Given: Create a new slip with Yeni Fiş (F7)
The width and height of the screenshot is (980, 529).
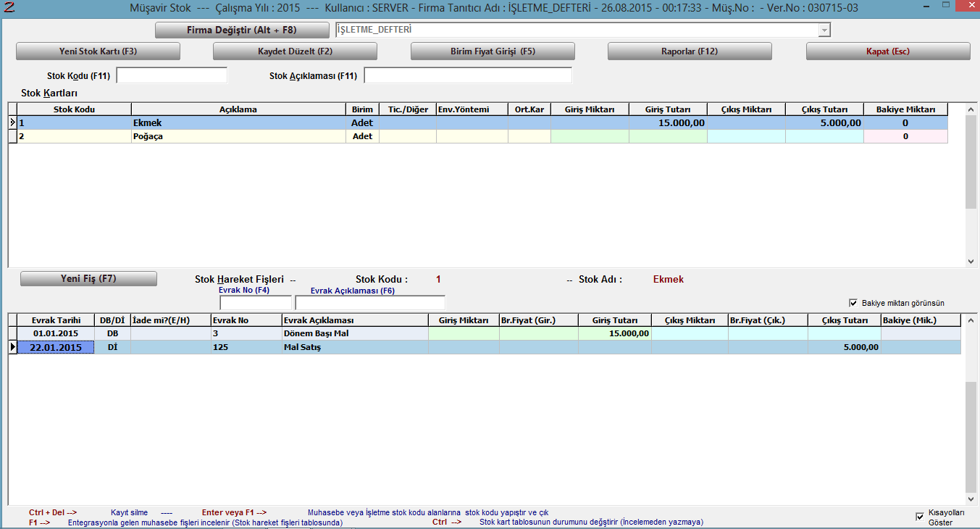Looking at the screenshot, I should 88,279.
